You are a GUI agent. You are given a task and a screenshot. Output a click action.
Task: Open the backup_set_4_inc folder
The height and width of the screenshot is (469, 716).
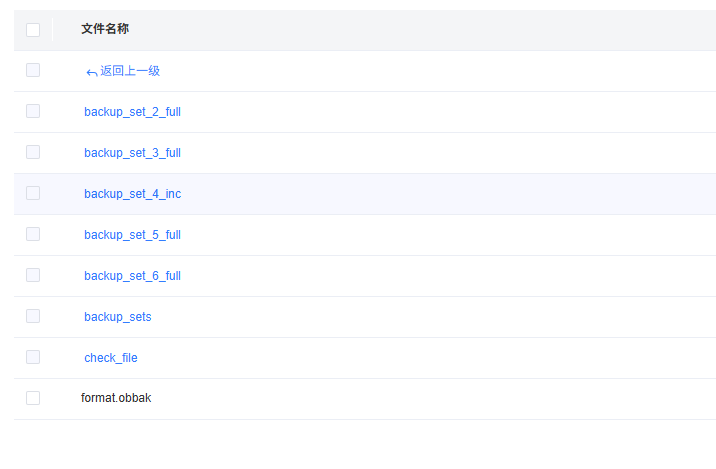[132, 194]
